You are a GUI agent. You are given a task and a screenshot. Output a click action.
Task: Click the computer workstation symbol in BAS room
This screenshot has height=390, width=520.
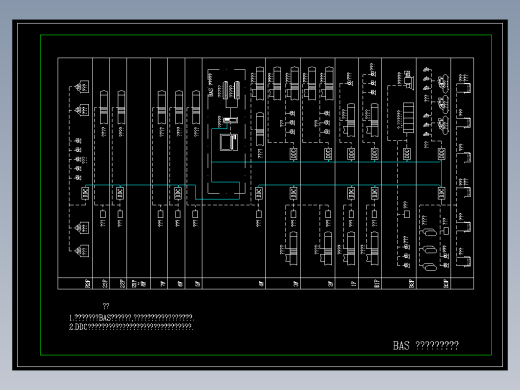pos(229,142)
